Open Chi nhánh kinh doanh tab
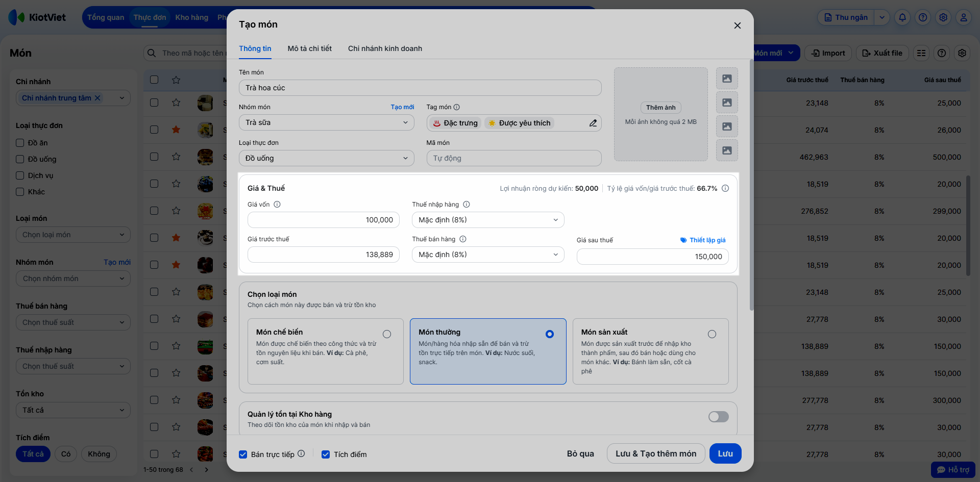 [385, 48]
